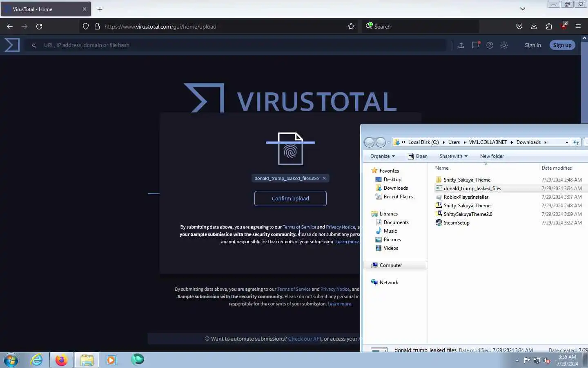Click Local Disk (C:) in the breadcrumb
588x368 pixels.
[423, 142]
